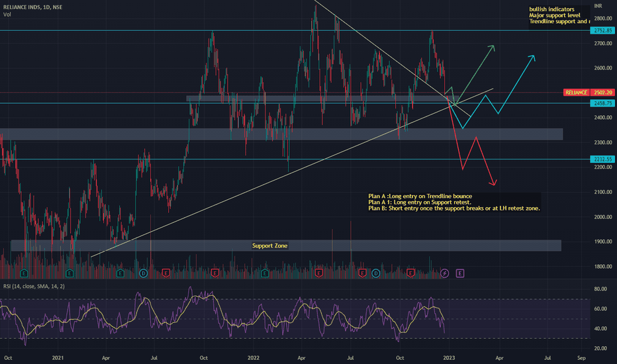Screen dimensions: 617x364
Task: Open the red earnings marker near October 2022
Action: pos(411,273)
